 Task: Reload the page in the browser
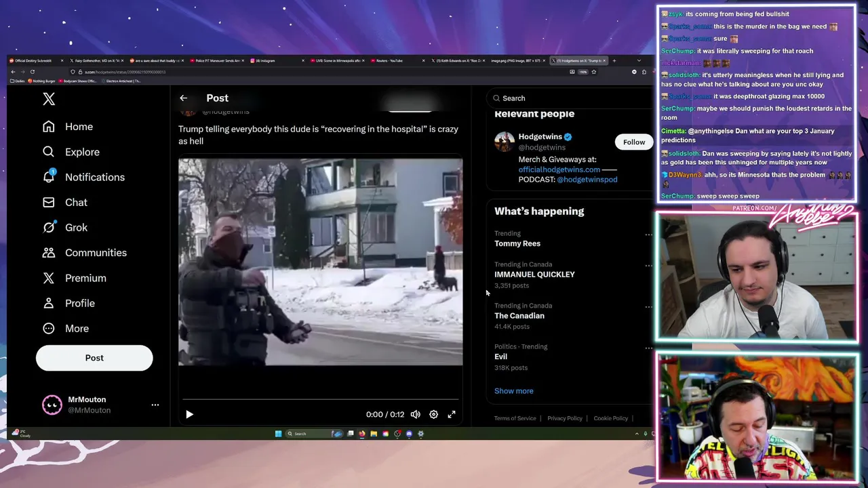(32, 72)
